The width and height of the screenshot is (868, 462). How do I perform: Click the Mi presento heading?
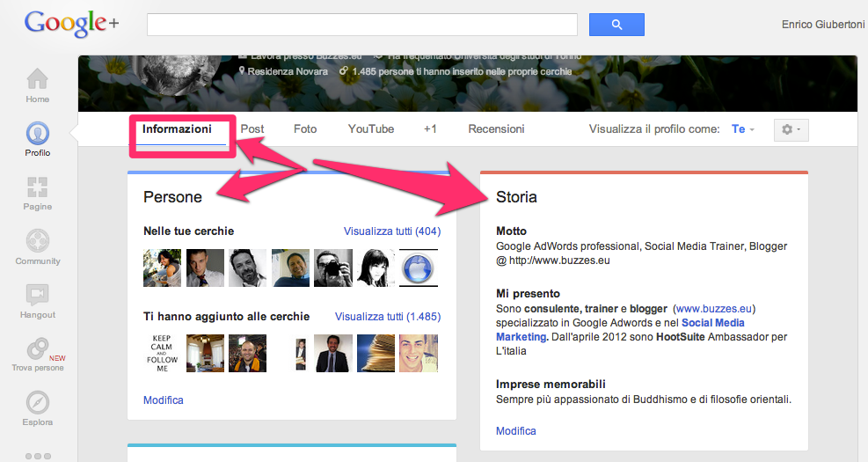[528, 294]
